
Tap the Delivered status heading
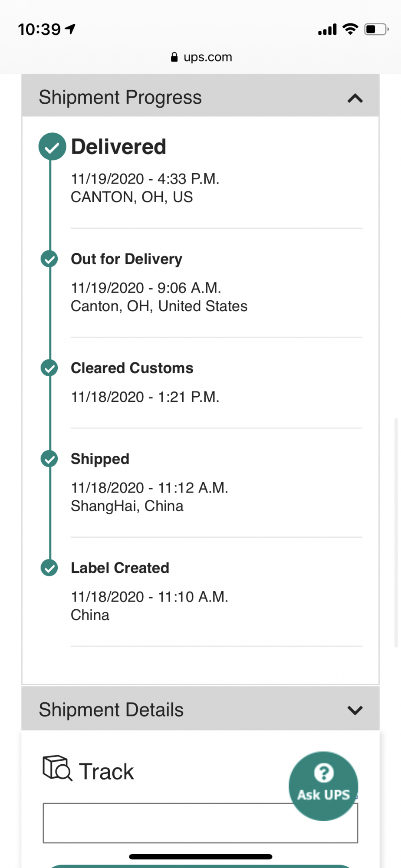tap(118, 147)
